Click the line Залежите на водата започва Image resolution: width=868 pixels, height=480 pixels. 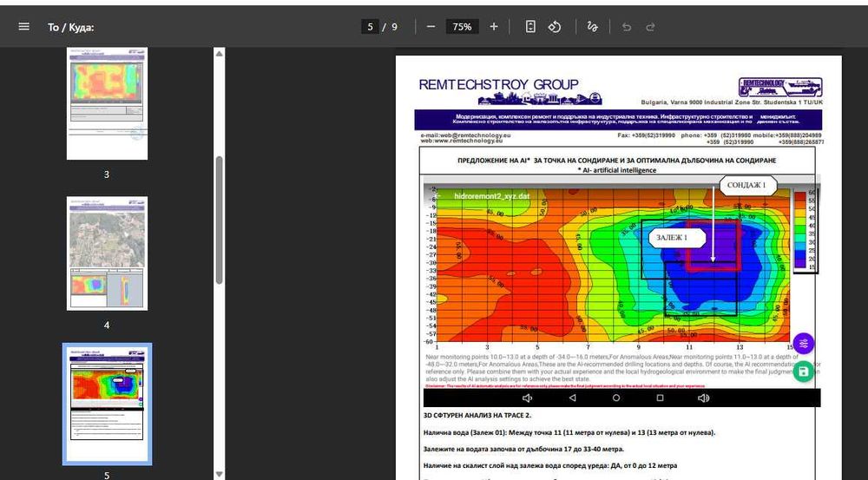[523, 449]
